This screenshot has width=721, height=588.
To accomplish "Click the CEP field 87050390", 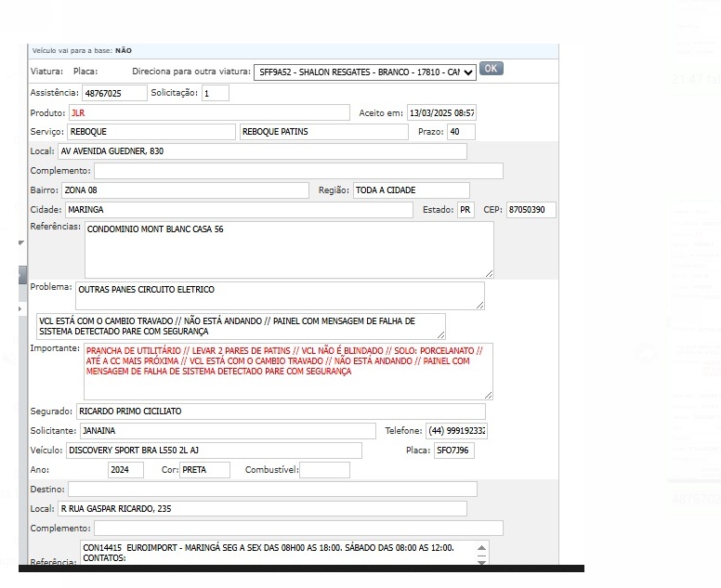I will point(531,210).
